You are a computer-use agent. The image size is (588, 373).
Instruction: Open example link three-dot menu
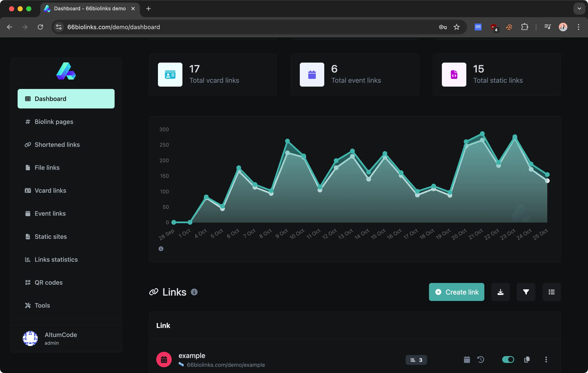pyautogui.click(x=546, y=359)
